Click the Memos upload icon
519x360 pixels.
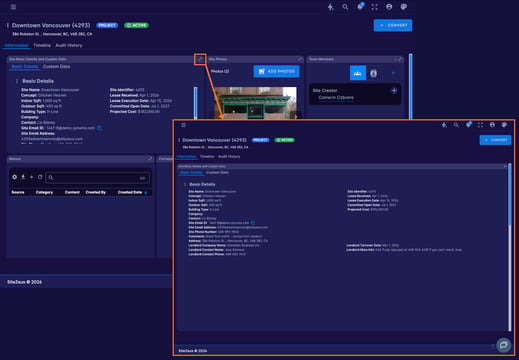point(23,177)
